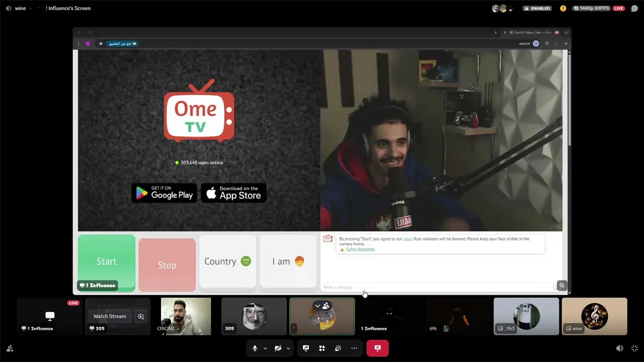Click the invite people icon bottom-left
Screen dimensions: 644x362
(10, 348)
